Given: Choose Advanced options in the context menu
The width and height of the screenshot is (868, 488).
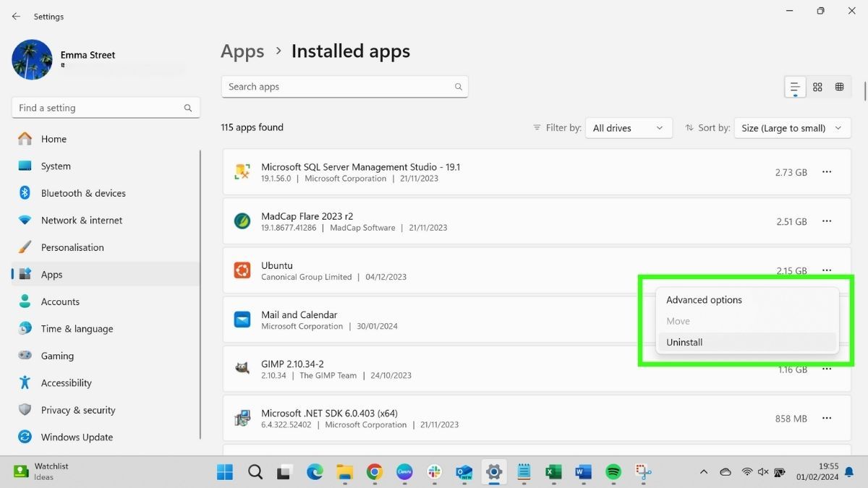Looking at the screenshot, I should [703, 299].
